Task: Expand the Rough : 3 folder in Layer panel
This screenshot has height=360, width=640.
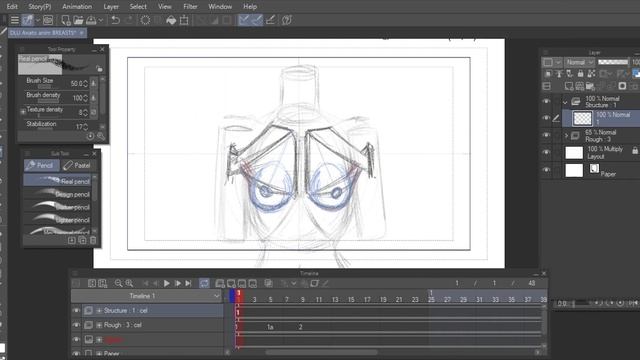Action: [x=566, y=135]
